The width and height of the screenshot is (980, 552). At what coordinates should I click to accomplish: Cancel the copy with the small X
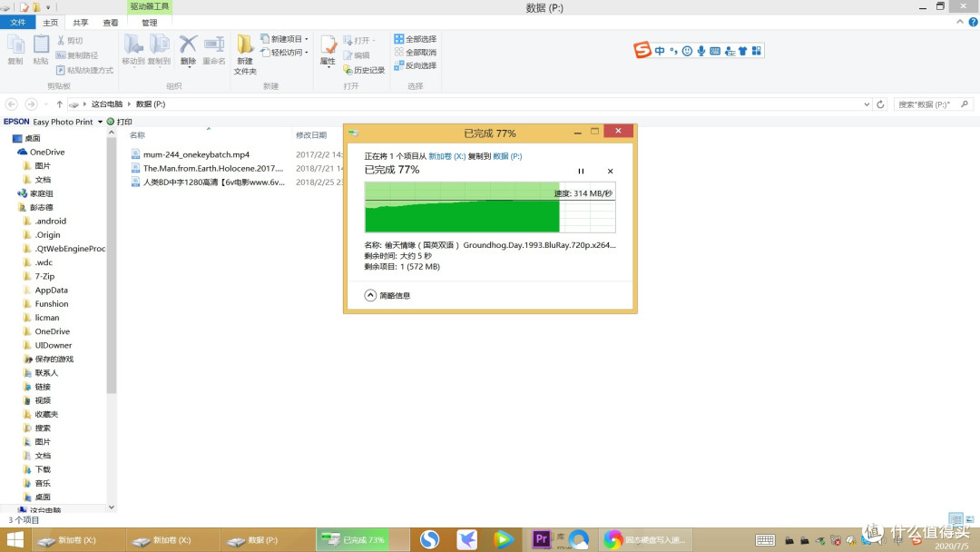[x=610, y=172]
